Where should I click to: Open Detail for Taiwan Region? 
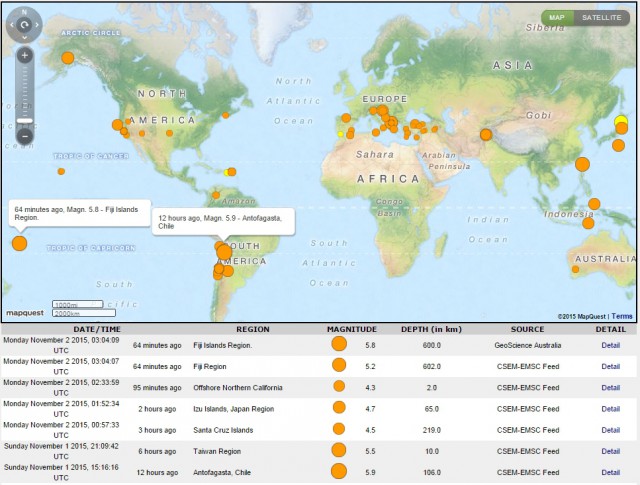tap(611, 452)
